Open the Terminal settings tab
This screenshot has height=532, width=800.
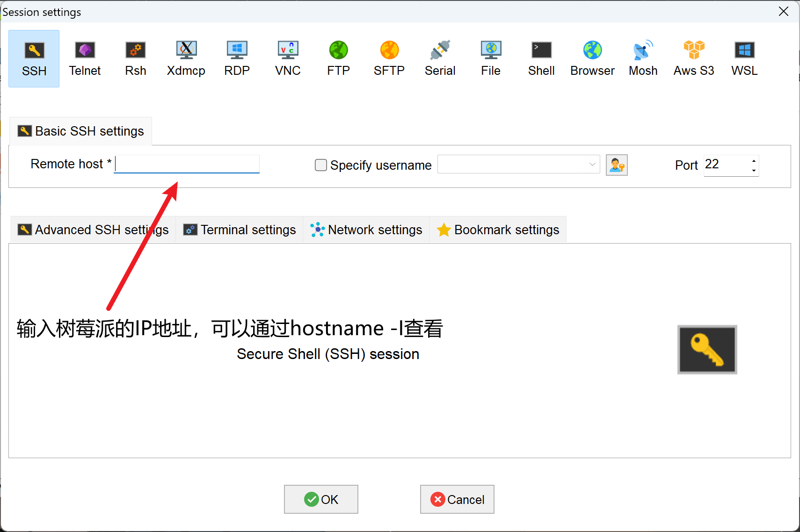[239, 230]
